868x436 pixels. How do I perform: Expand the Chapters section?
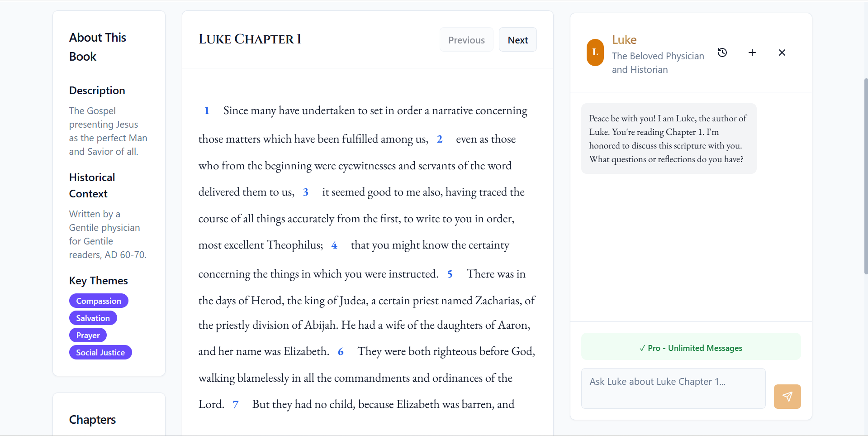pyautogui.click(x=92, y=420)
